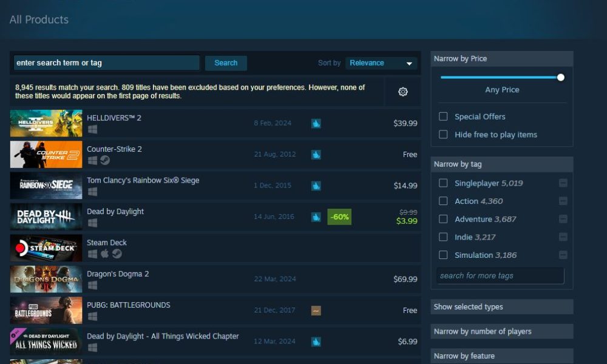Click the $69.99 price for Dragon's Dogma 2
607x364 pixels.
(405, 279)
